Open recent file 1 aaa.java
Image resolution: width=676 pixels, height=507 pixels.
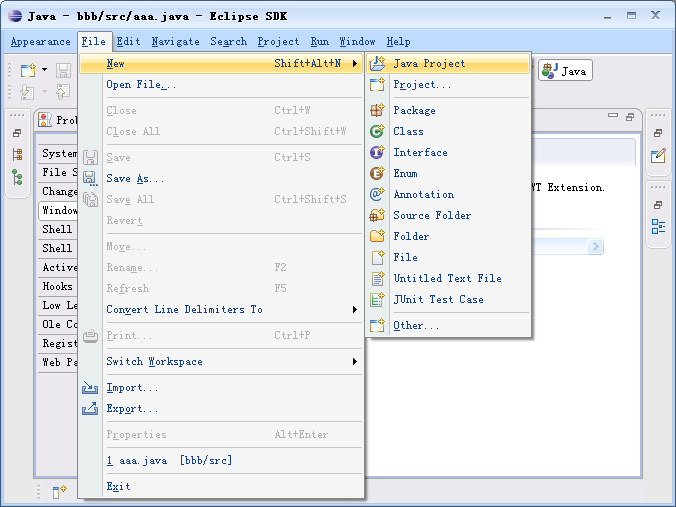pyautogui.click(x=221, y=460)
